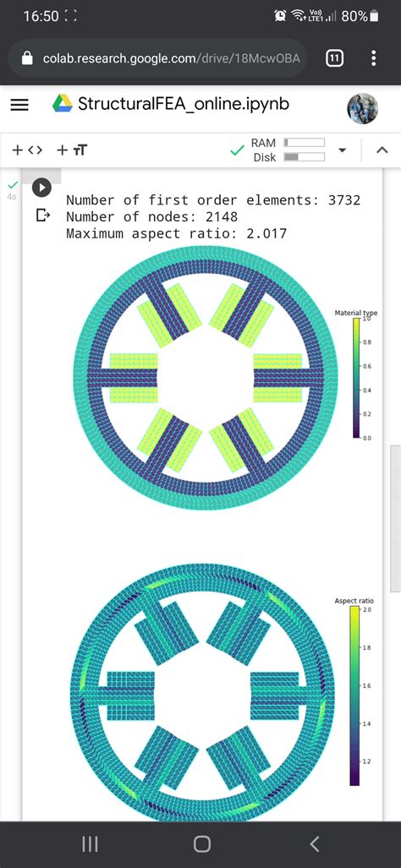
Task: Collapse the header with the chevron up
Action: coord(382,150)
